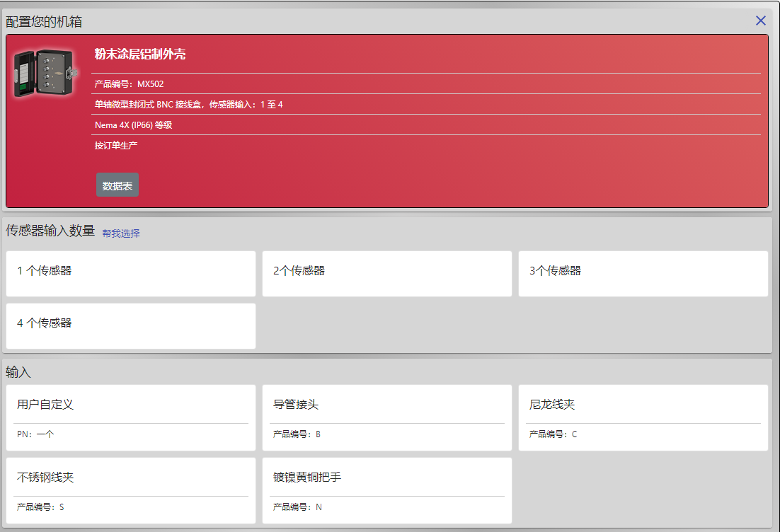Close the 配置您的机箱 dialog
The height and width of the screenshot is (532, 780).
761,21
